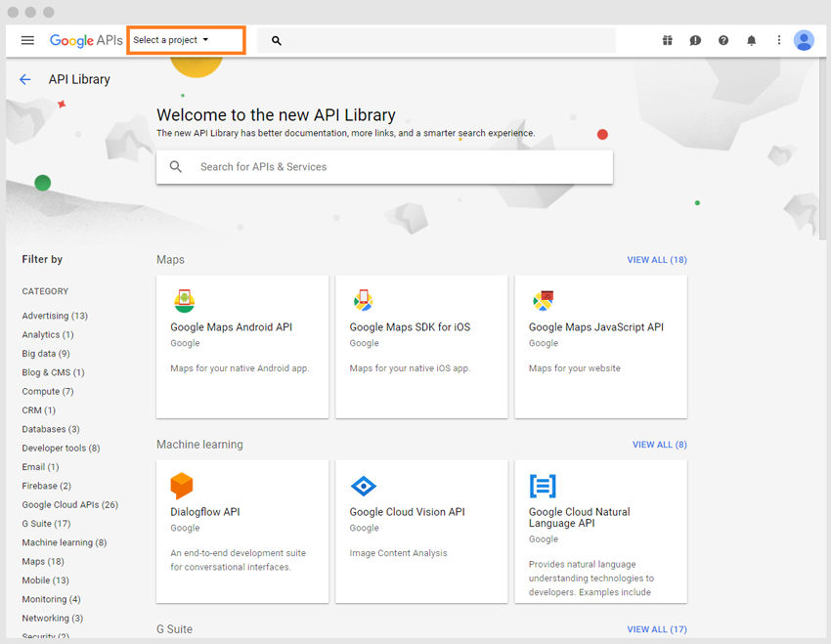Image resolution: width=831 pixels, height=644 pixels.
Task: Click the Search for APIs & Services field
Action: coord(384,167)
